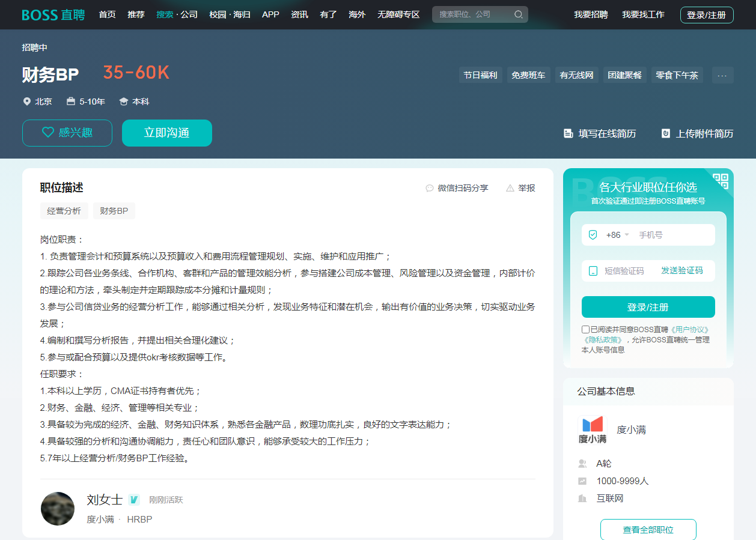The height and width of the screenshot is (540, 756).
Task: Click the 有无线网 benefit tag
Action: pos(577,75)
